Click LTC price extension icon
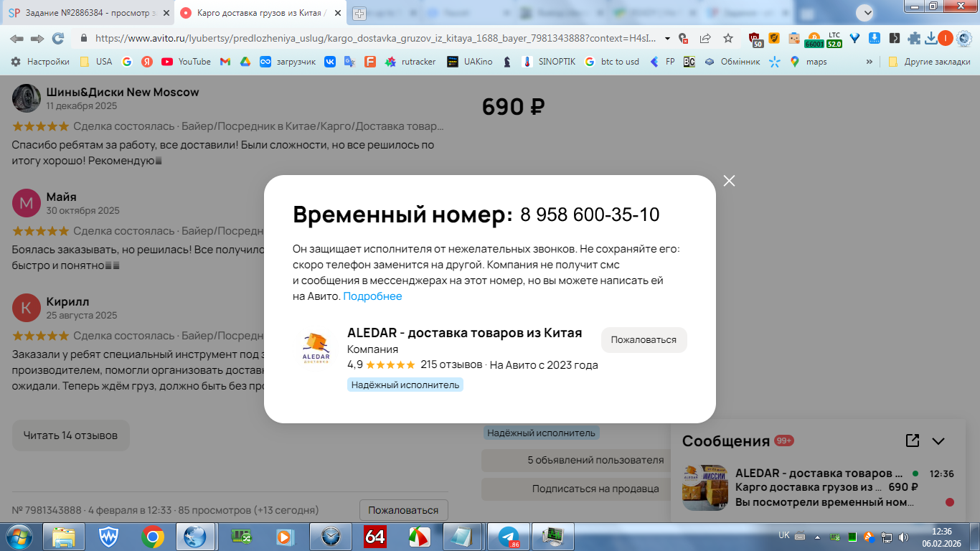 pos(834,39)
